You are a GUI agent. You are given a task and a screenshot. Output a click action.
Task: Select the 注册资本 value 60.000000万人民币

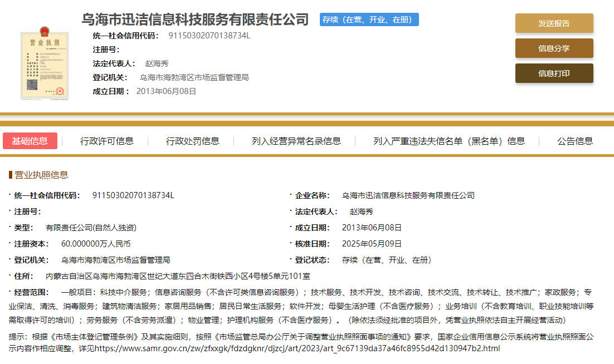coord(96,244)
